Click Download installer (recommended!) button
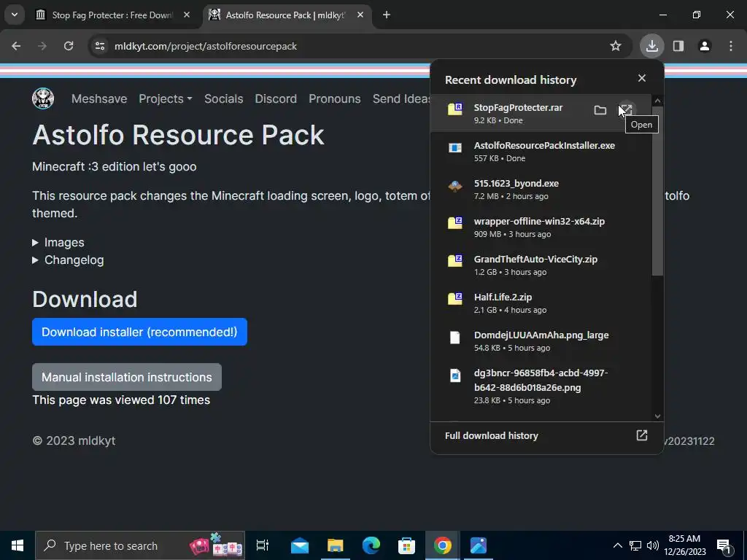 pos(139,332)
